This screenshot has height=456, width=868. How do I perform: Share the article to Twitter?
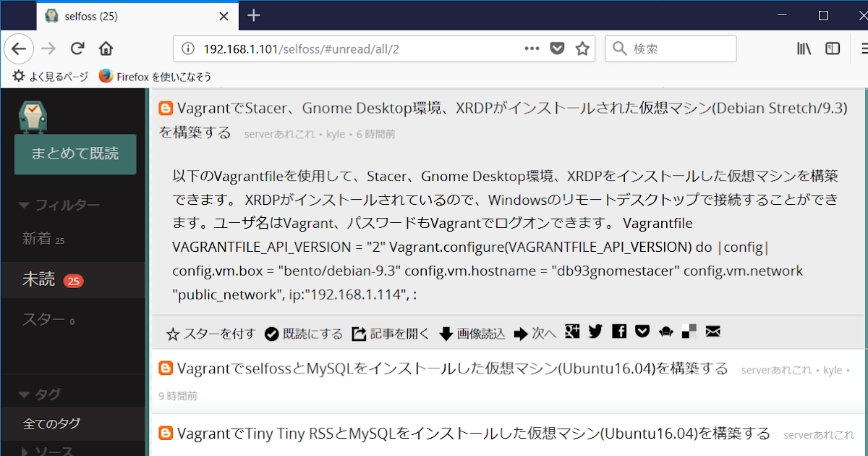coord(595,332)
